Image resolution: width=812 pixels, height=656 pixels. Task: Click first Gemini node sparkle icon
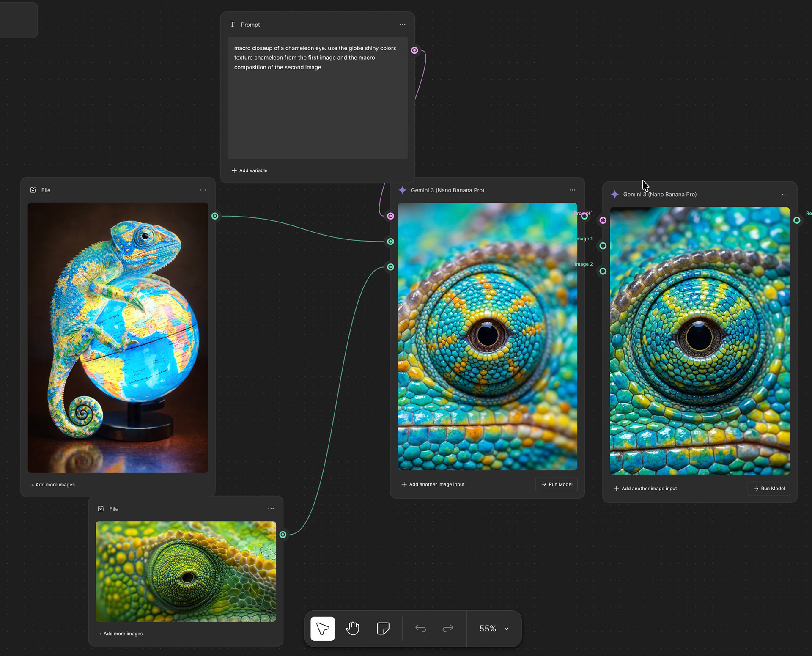pos(403,190)
